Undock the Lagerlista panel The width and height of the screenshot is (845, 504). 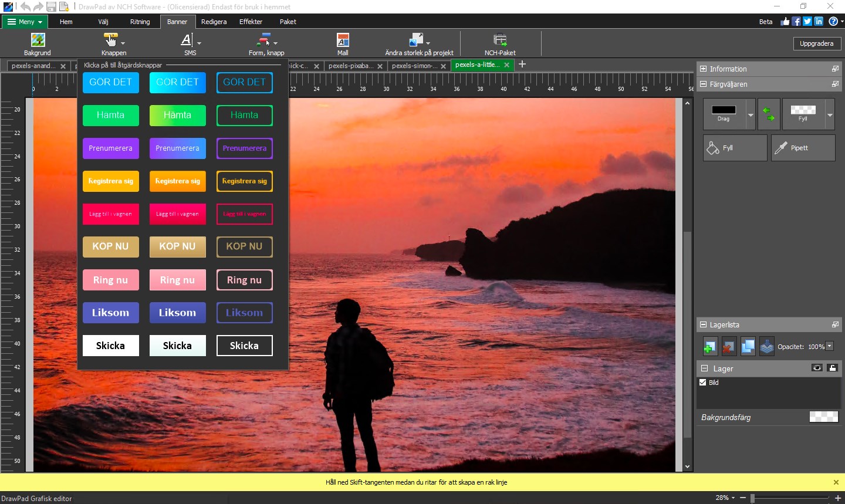[x=835, y=324]
